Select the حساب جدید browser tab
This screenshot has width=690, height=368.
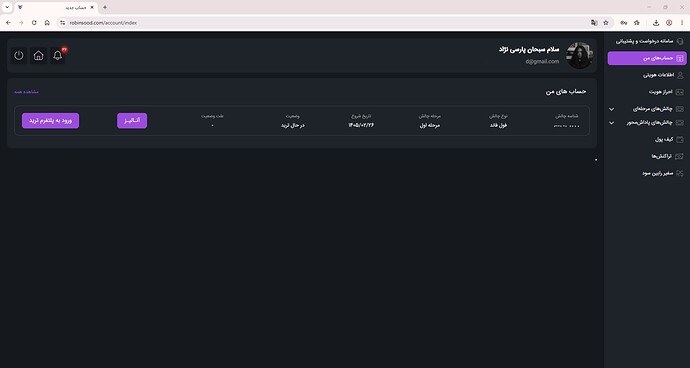[x=56, y=7]
